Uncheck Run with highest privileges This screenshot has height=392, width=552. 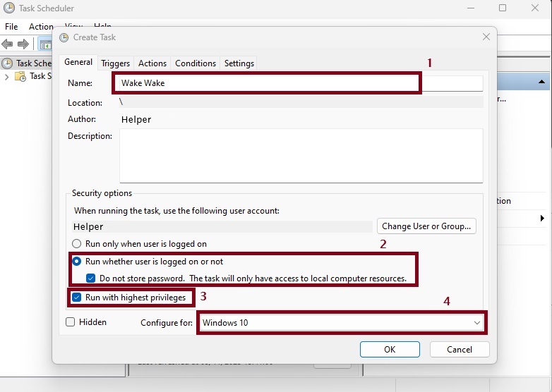76,298
